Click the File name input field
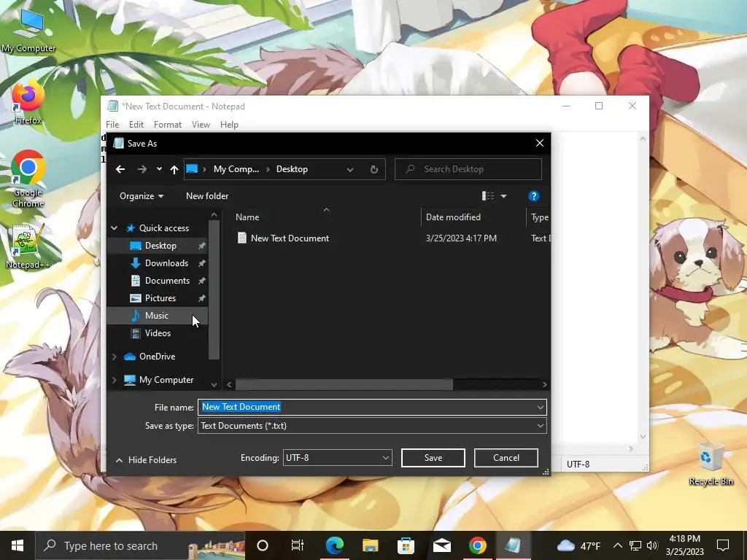This screenshot has height=560, width=747. click(x=367, y=407)
